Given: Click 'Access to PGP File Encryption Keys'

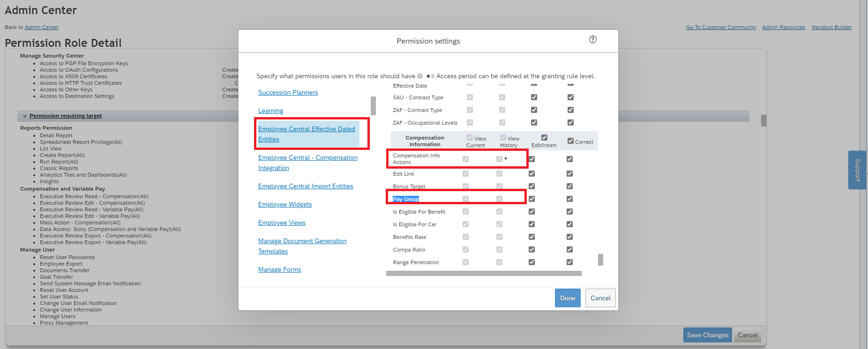Looking at the screenshot, I should (x=83, y=63).
